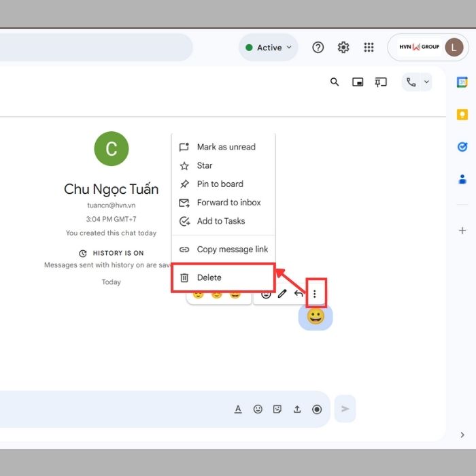The image size is (476, 476).
Task: Click the green C contact avatar
Action: click(112, 148)
